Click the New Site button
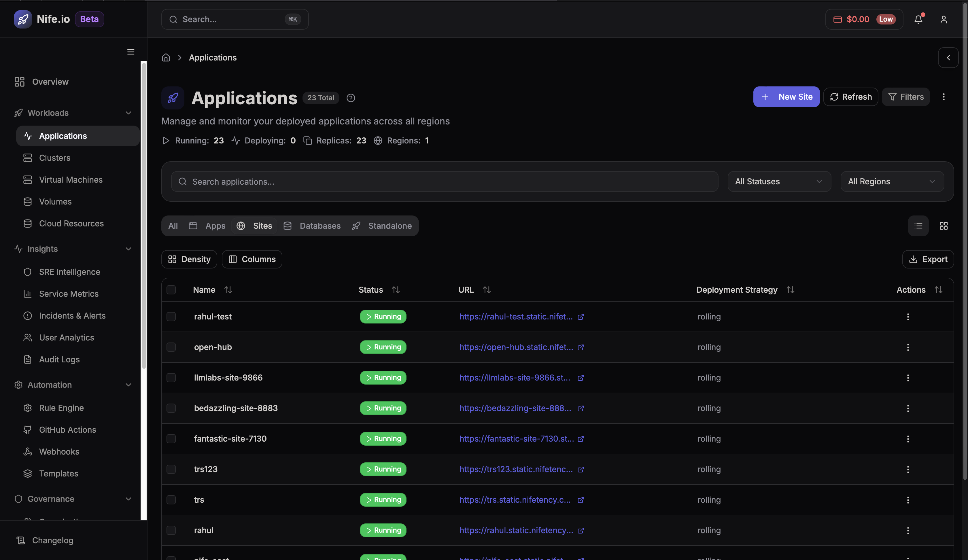968x560 pixels. coord(786,97)
